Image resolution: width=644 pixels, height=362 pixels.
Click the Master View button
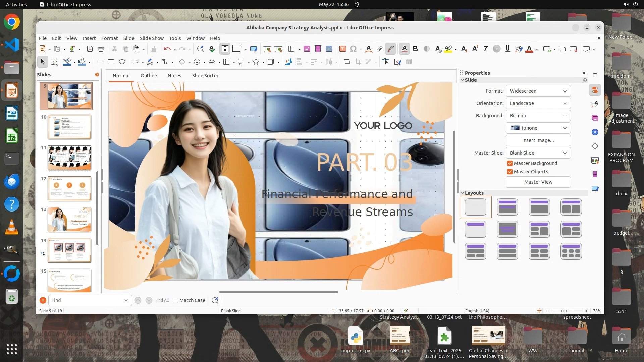pos(538,182)
